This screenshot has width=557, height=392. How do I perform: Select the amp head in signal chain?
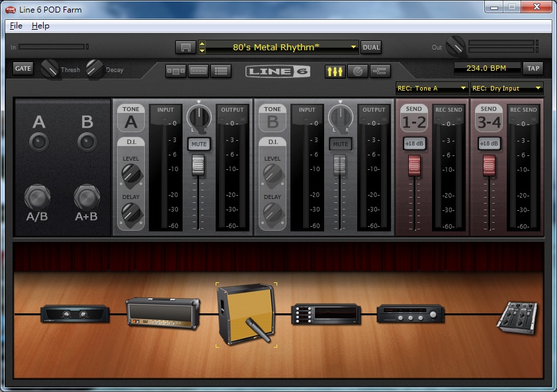click(x=163, y=313)
